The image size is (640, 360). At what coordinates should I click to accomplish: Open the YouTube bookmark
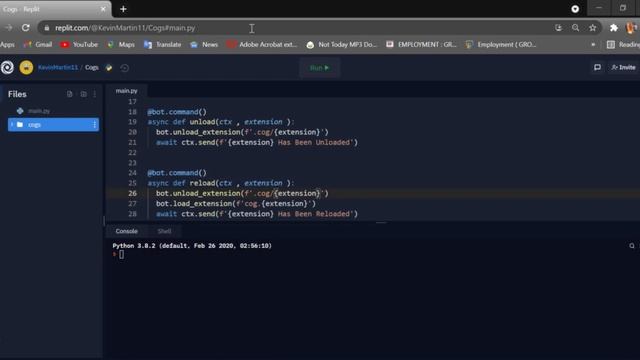tap(80, 44)
